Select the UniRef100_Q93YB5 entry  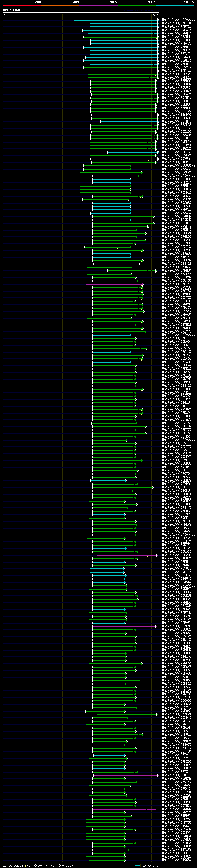(x=177, y=287)
